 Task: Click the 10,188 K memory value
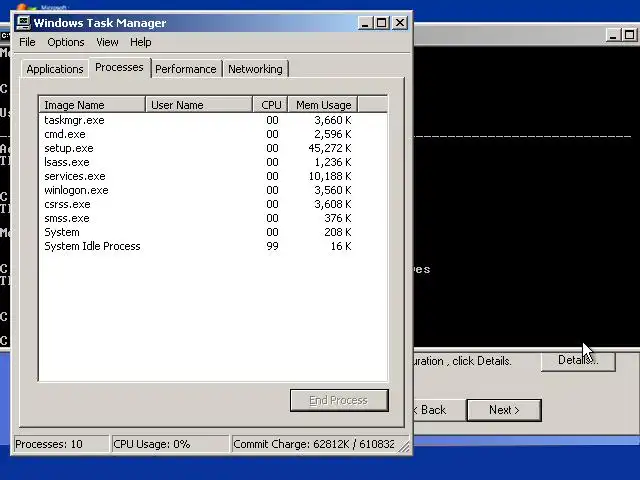330,176
